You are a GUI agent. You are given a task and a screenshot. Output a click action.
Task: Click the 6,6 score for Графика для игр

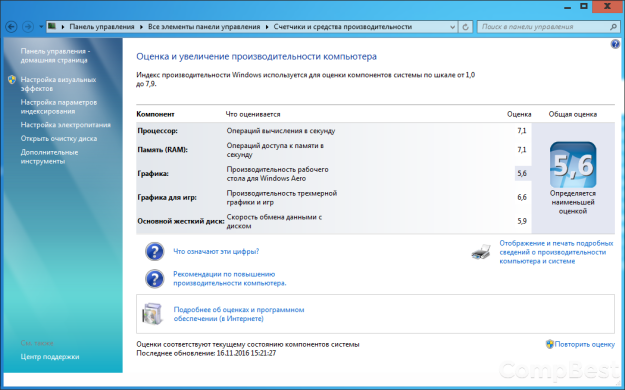(522, 197)
